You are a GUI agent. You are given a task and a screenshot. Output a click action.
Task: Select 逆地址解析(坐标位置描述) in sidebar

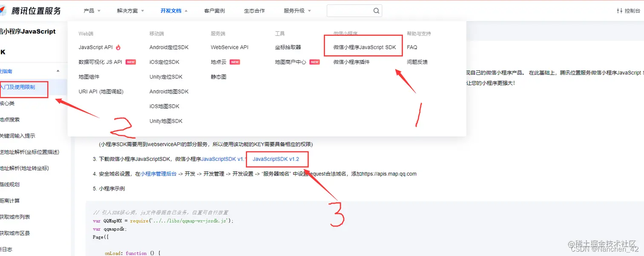coord(29,152)
